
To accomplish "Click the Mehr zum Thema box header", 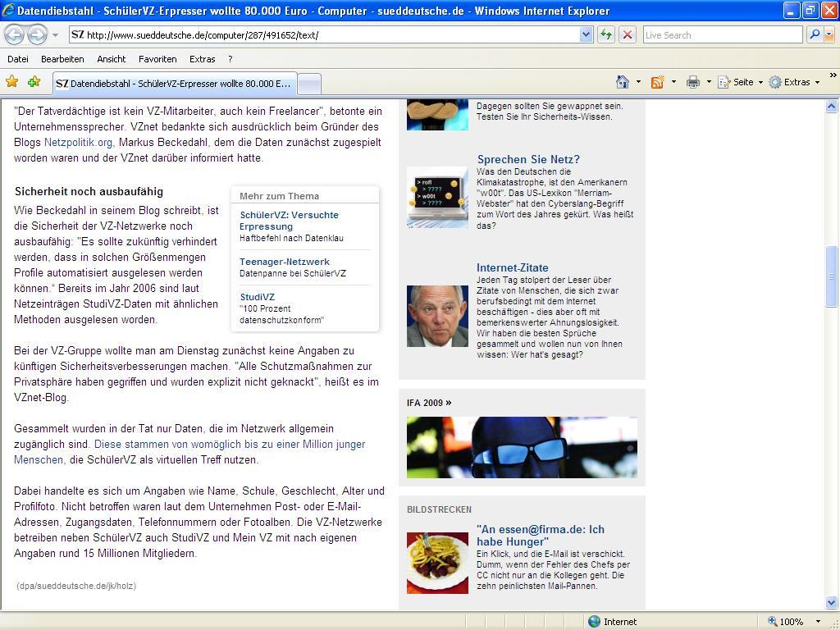I will (x=279, y=196).
